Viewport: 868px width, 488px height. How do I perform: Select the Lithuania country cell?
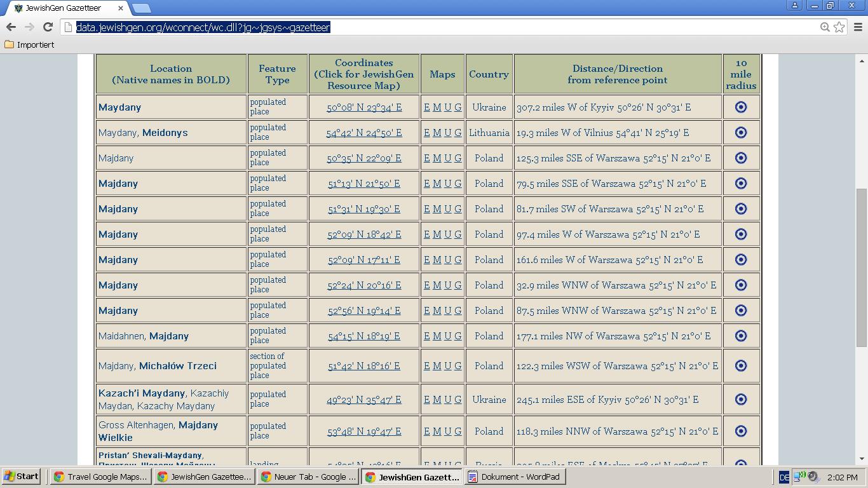(x=489, y=133)
